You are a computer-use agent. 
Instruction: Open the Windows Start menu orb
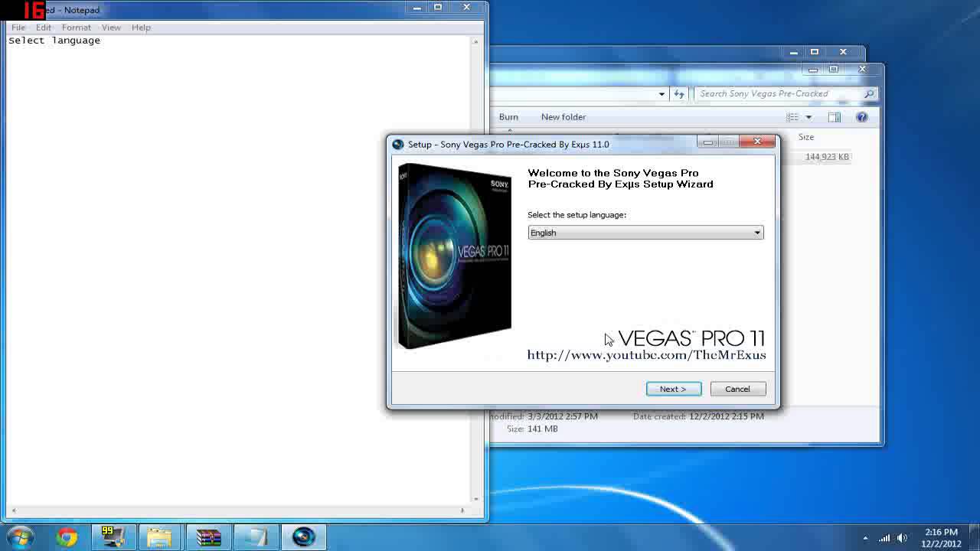[20, 537]
